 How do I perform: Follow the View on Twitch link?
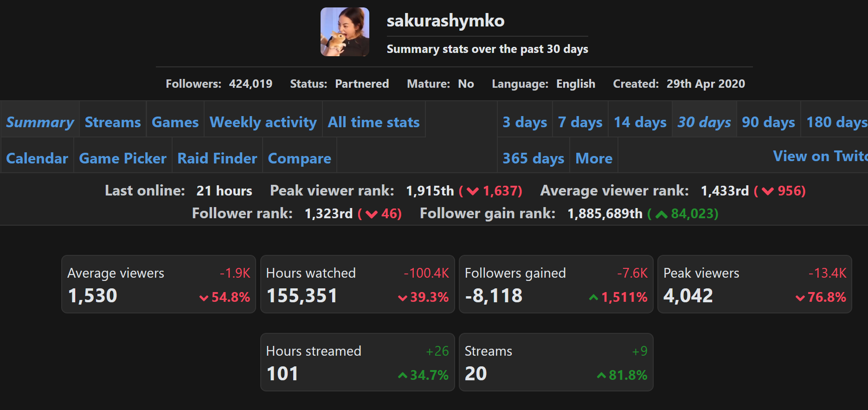pos(820,156)
